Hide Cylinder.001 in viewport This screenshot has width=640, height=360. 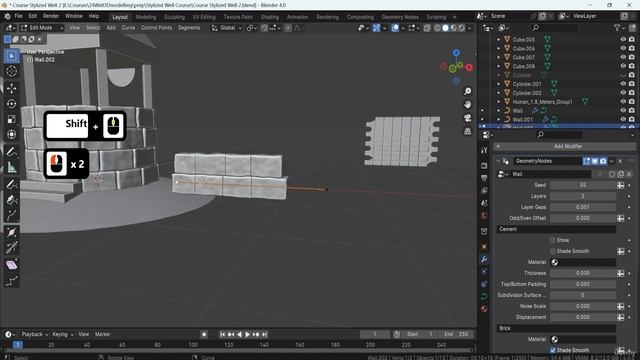pyautogui.click(x=623, y=83)
